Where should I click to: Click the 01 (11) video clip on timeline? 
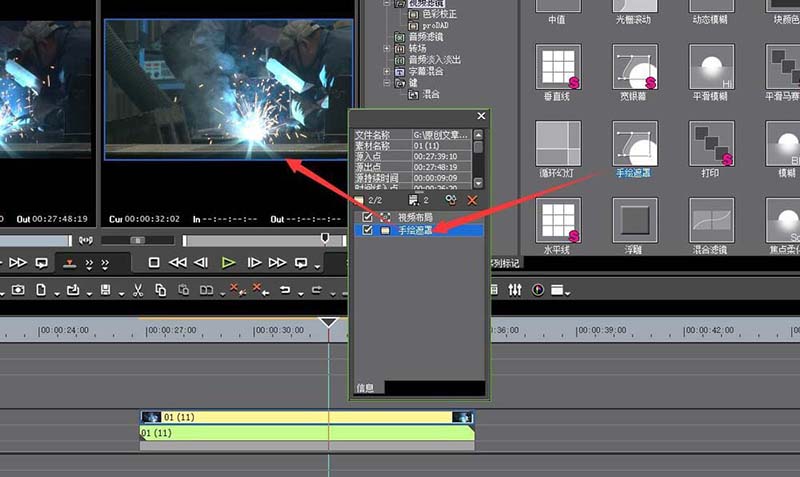[300, 417]
